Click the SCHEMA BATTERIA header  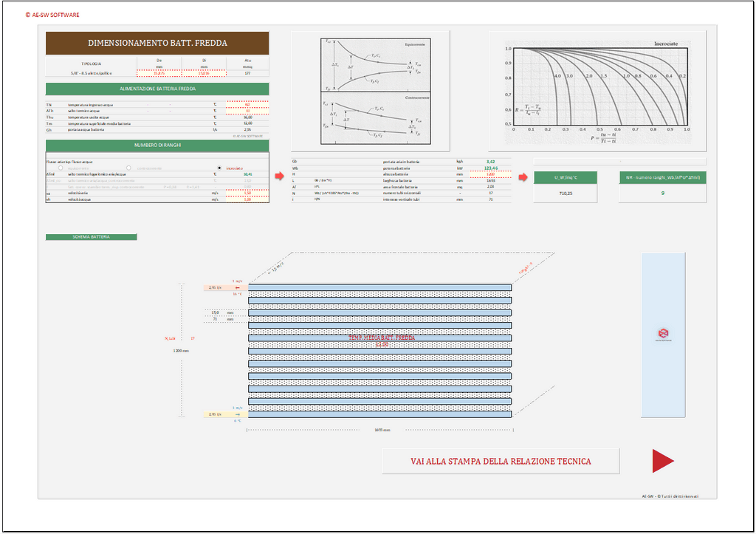tap(91, 237)
